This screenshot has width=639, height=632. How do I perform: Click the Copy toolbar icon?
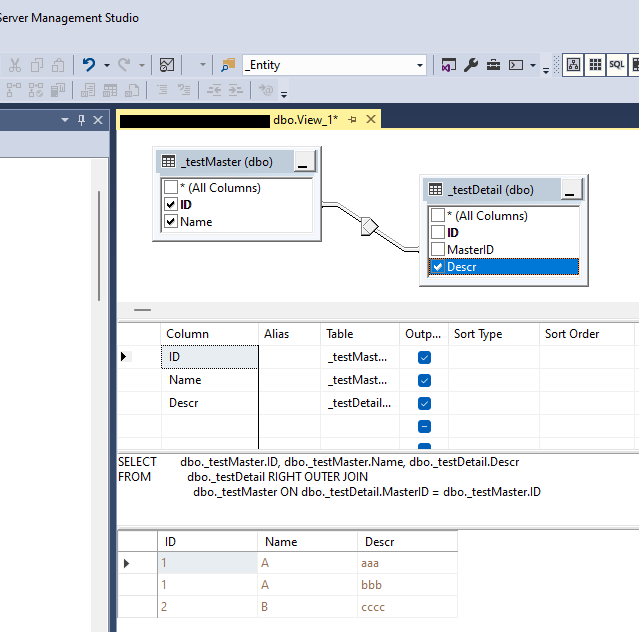click(37, 65)
